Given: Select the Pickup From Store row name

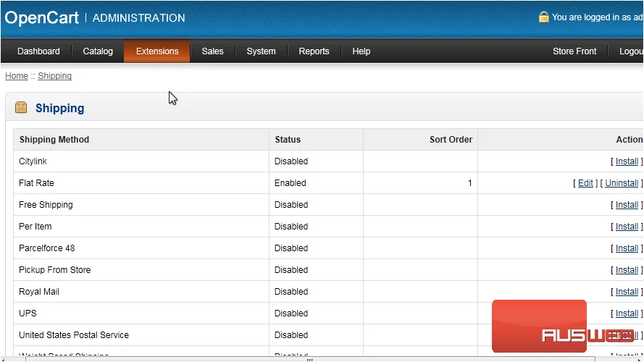Looking at the screenshot, I should [54, 270].
